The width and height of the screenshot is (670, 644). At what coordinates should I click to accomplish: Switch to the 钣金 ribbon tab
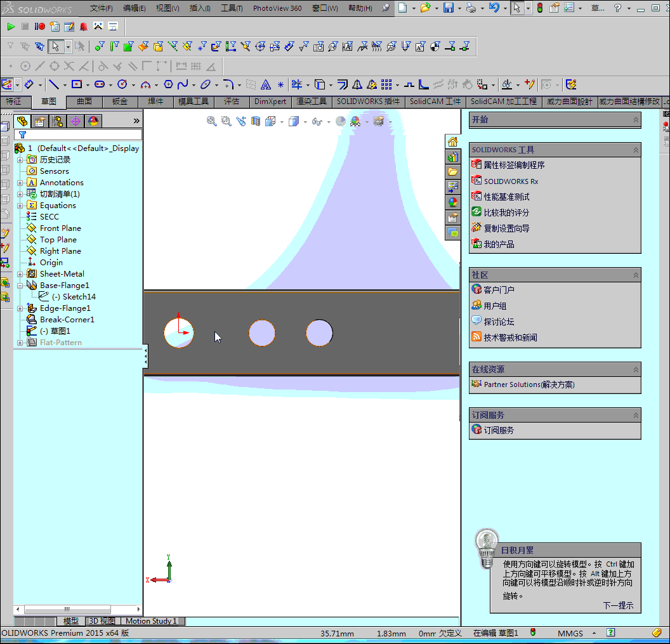(x=120, y=102)
